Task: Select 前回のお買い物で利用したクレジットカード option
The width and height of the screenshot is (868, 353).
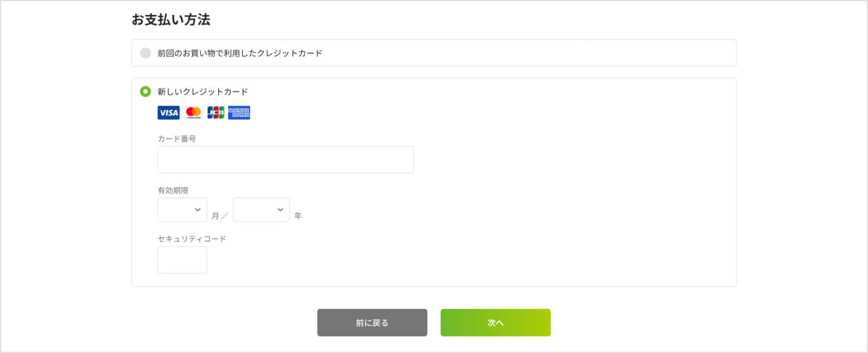Action: coord(145,53)
